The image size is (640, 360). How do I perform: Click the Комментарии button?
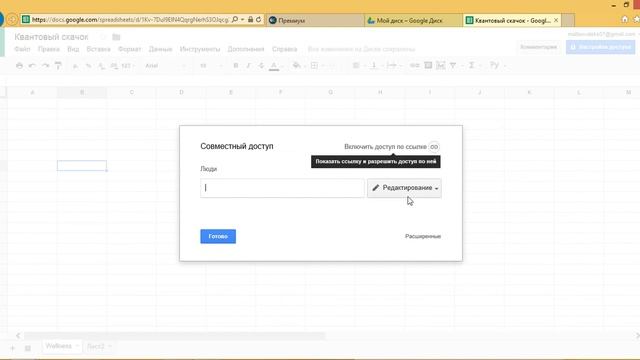[539, 47]
